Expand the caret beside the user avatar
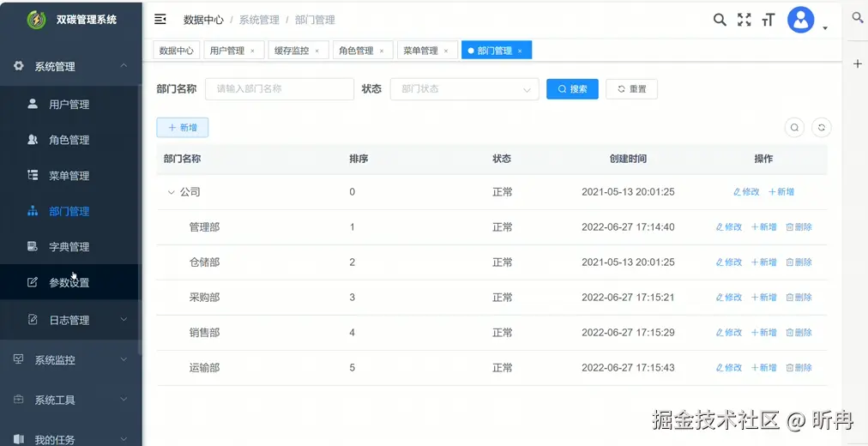The height and width of the screenshot is (446, 868). 825,27
